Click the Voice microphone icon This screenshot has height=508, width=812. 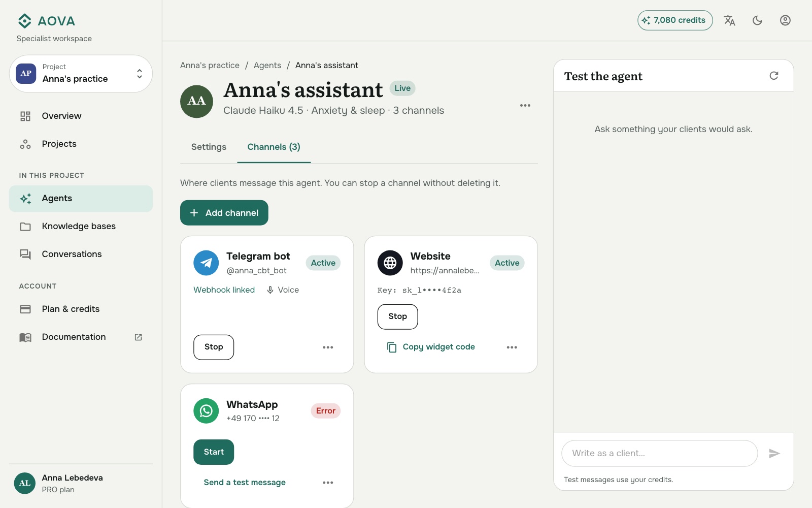click(270, 290)
